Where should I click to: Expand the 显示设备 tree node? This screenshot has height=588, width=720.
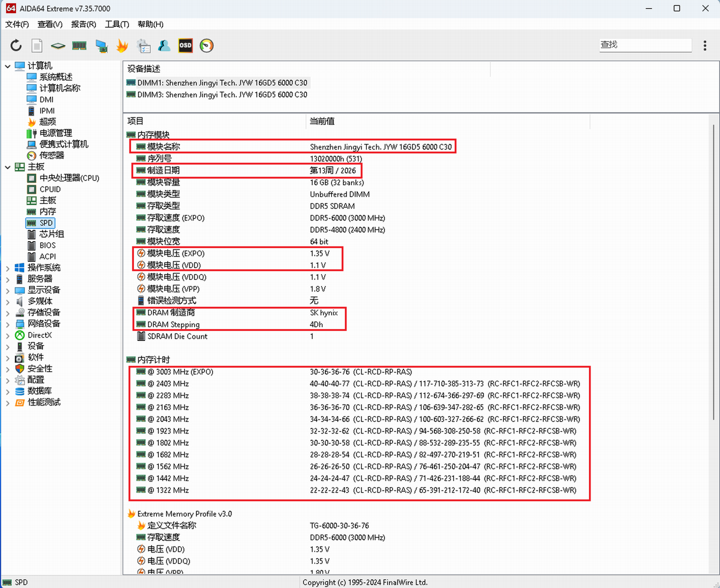(7, 290)
